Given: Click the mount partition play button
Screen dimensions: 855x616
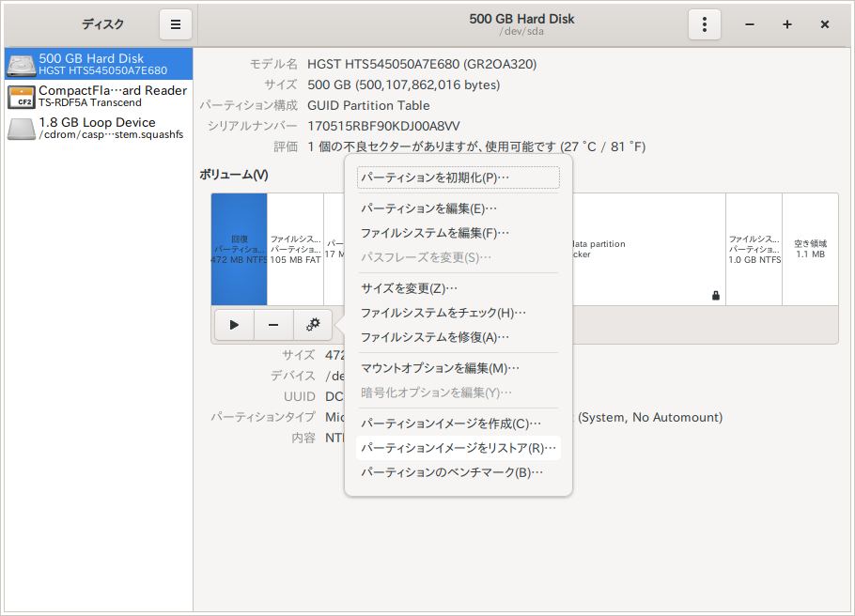Looking at the screenshot, I should coord(235,325).
